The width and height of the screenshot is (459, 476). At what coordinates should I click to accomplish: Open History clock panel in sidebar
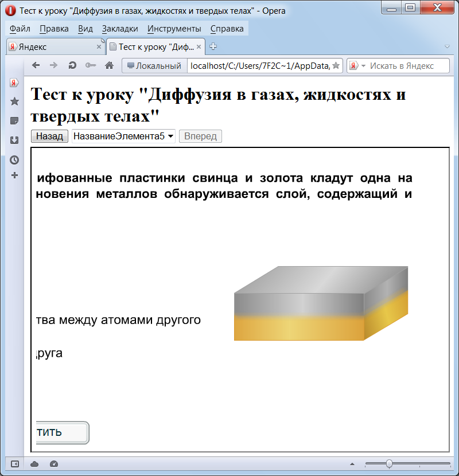pos(14,160)
